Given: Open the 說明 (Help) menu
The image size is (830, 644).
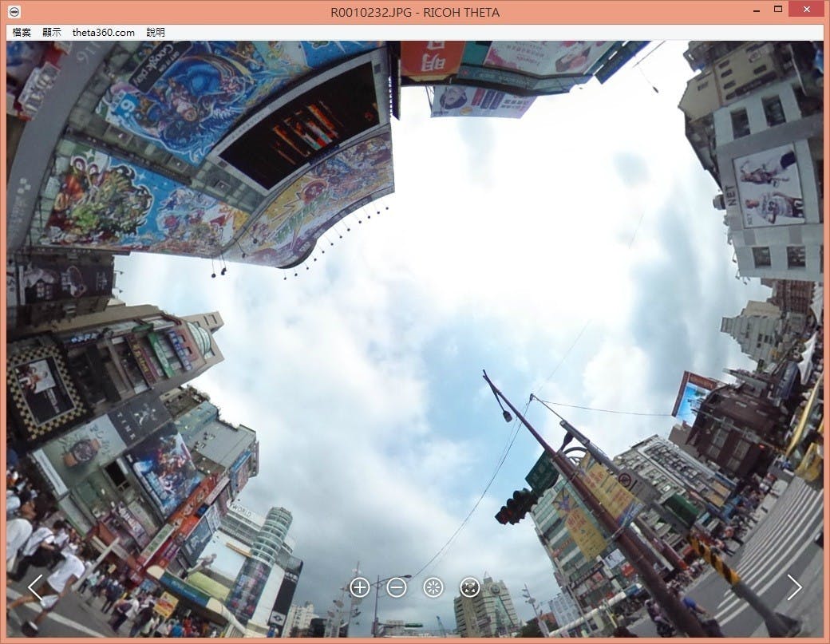Looking at the screenshot, I should [156, 33].
